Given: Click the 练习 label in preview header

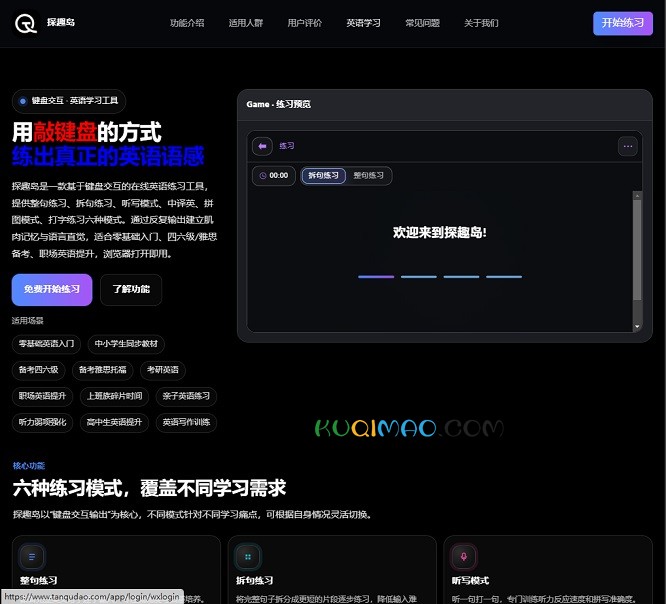Looking at the screenshot, I should tap(287, 146).
